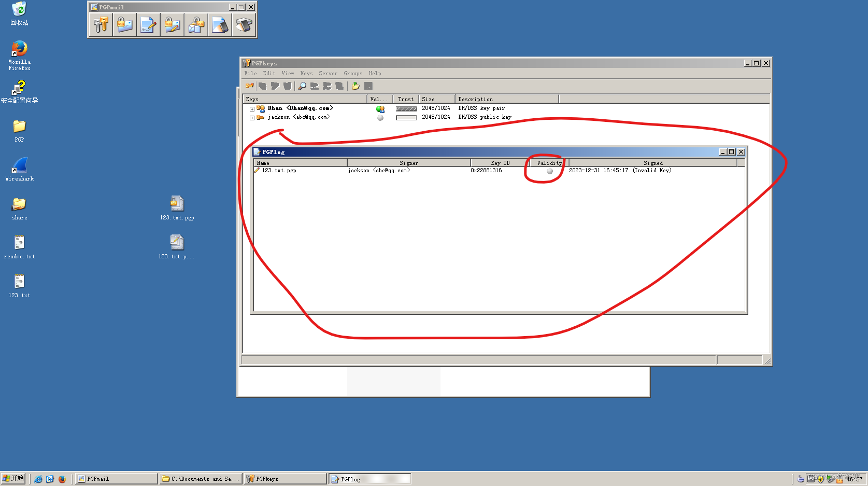The width and height of the screenshot is (868, 486).
Task: Click the Keys column header in PGPkeys
Action: [305, 99]
